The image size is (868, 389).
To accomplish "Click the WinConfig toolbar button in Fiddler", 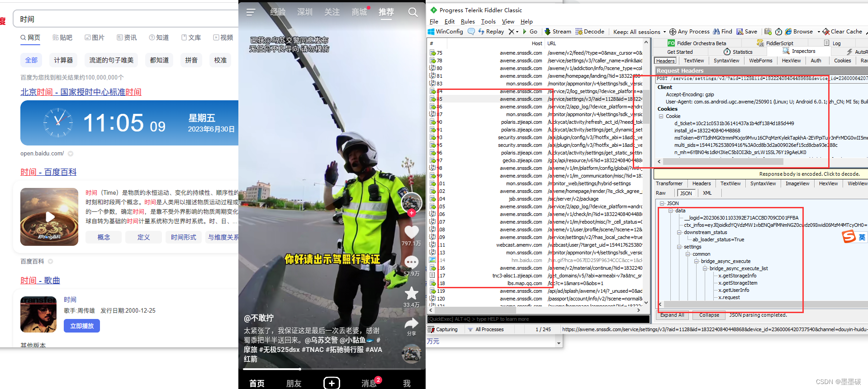I will pos(445,32).
